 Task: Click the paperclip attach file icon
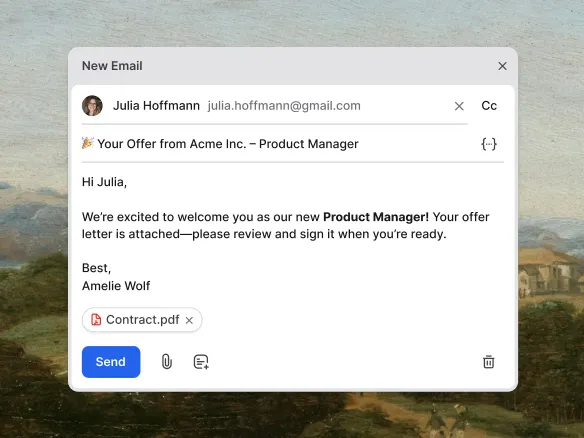coord(166,362)
